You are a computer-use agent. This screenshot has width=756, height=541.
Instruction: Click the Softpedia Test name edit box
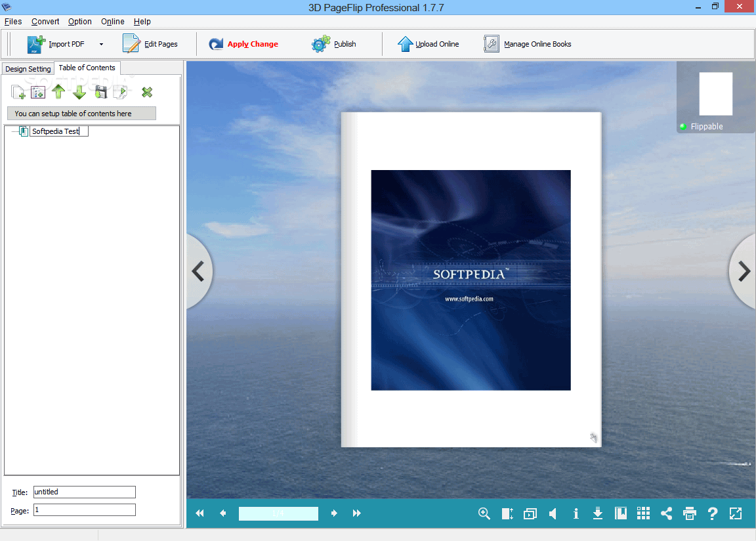pyautogui.click(x=59, y=131)
